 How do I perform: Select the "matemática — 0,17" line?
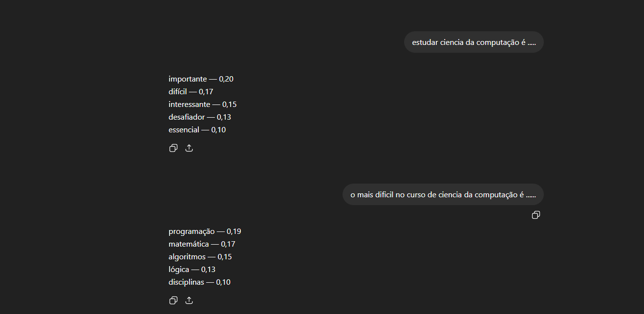pyautogui.click(x=202, y=244)
